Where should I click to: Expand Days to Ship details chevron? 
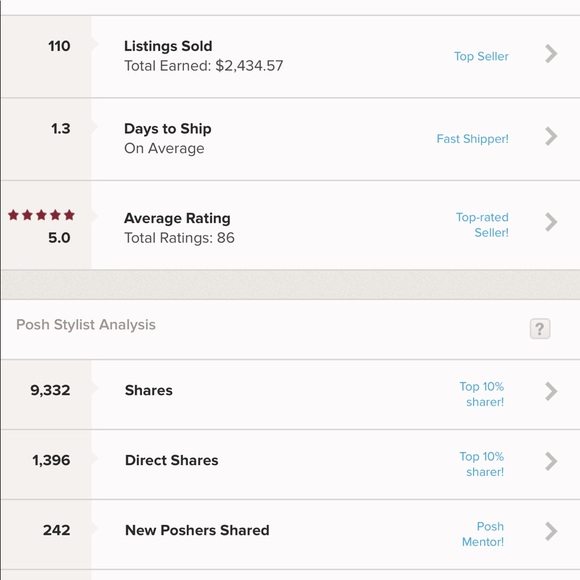click(551, 136)
